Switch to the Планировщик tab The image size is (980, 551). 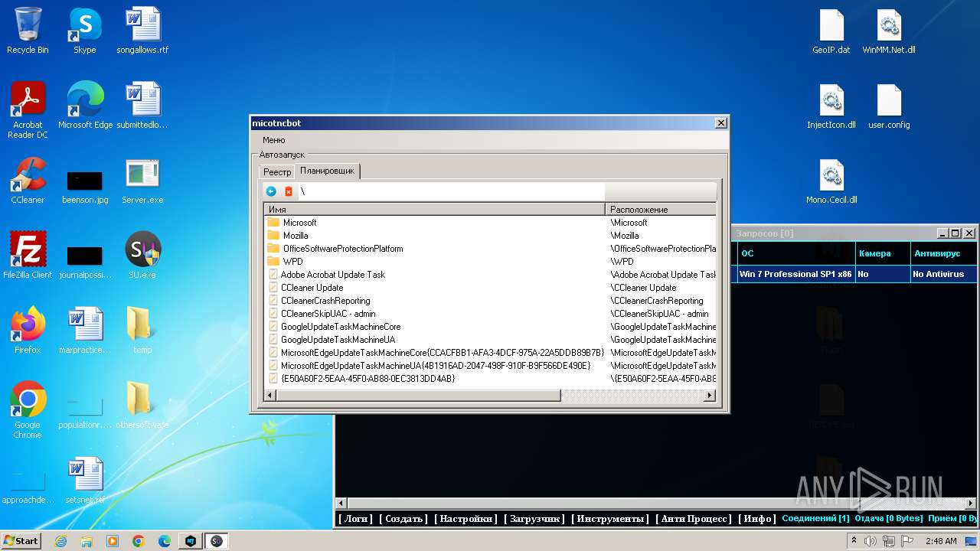327,171
